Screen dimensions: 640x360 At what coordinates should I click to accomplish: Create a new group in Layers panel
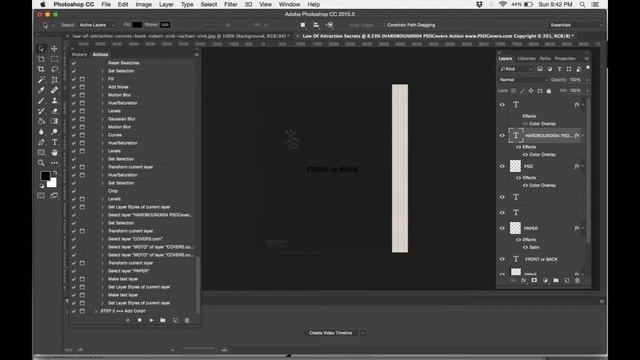556,280
